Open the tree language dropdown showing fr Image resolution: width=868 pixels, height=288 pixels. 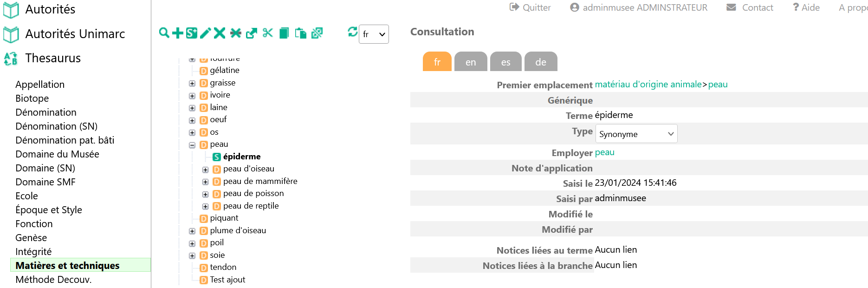pyautogui.click(x=374, y=34)
